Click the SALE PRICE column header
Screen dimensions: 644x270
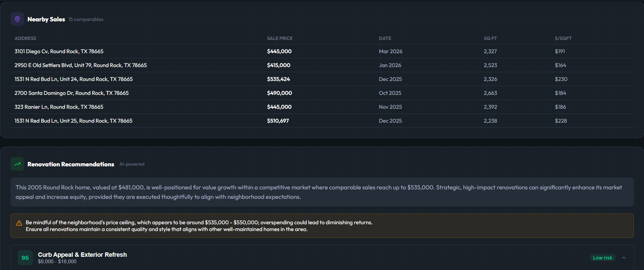[x=280, y=38]
